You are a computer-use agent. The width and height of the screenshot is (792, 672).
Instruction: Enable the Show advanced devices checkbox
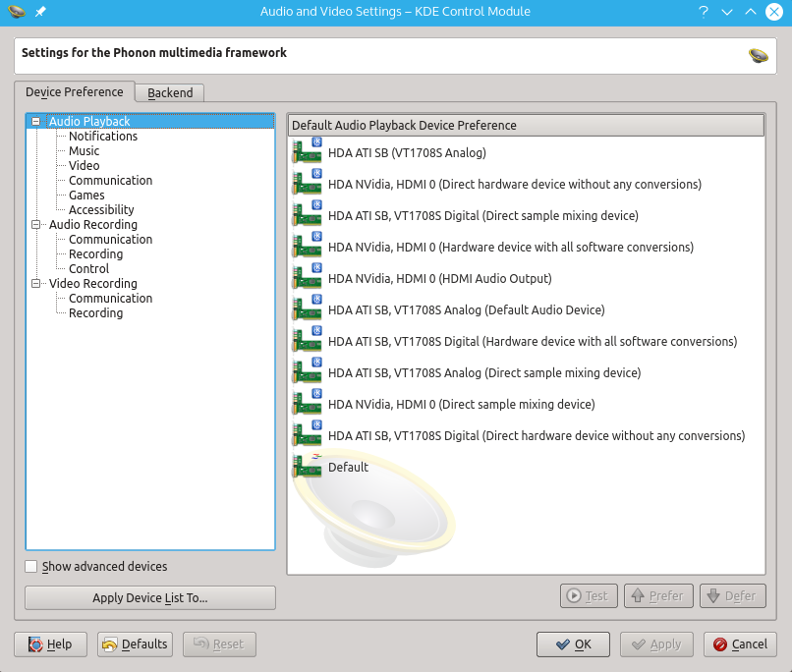point(31,567)
